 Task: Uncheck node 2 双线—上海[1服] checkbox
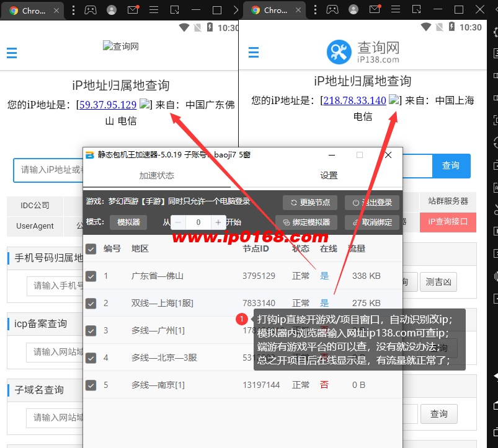[x=91, y=304]
